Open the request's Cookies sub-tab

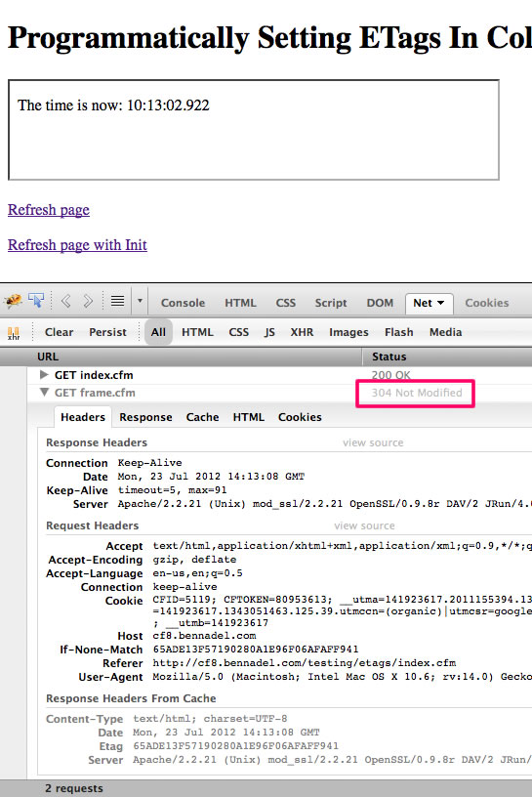(300, 417)
